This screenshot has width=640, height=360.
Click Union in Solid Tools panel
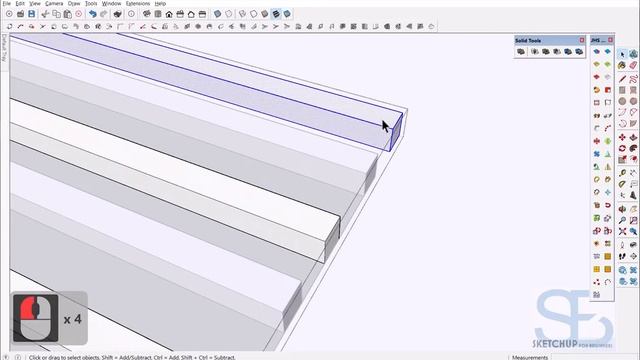(546, 51)
